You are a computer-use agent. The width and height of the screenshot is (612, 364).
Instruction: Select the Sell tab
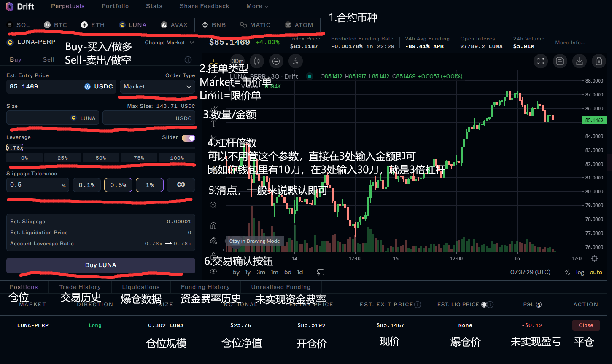(x=49, y=60)
